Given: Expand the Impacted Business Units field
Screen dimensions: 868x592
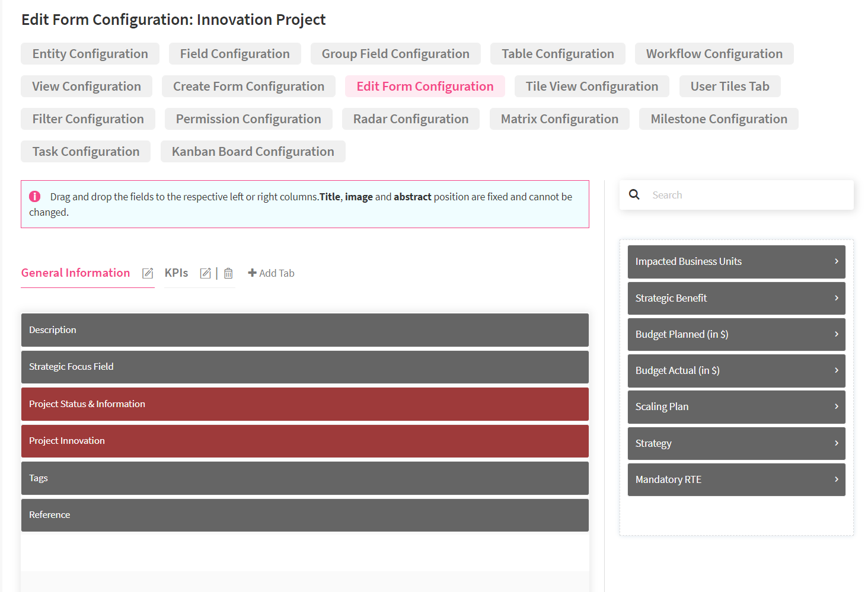Looking at the screenshot, I should (x=836, y=261).
